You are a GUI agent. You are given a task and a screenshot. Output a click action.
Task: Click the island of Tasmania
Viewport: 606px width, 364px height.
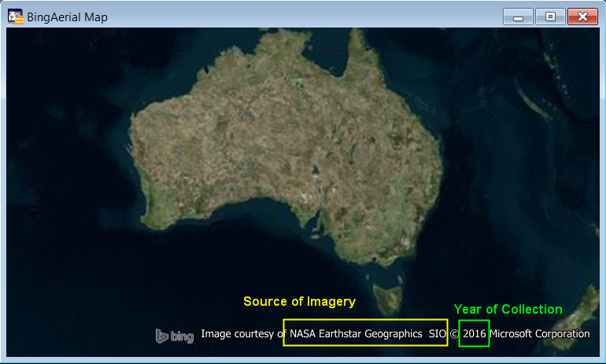(387, 298)
